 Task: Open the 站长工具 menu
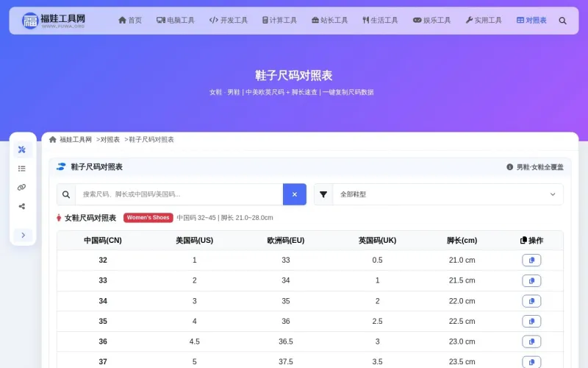pos(329,21)
